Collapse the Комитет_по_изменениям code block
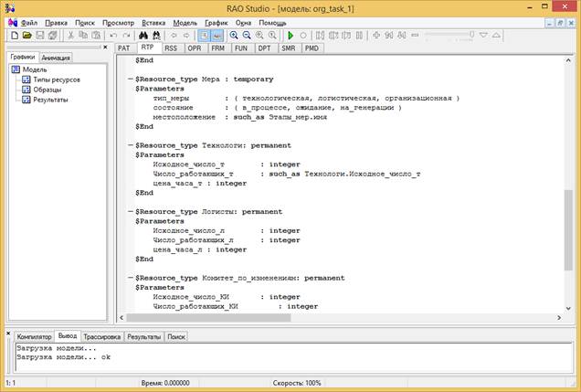Screen dimensions: 581x392 click(130, 278)
